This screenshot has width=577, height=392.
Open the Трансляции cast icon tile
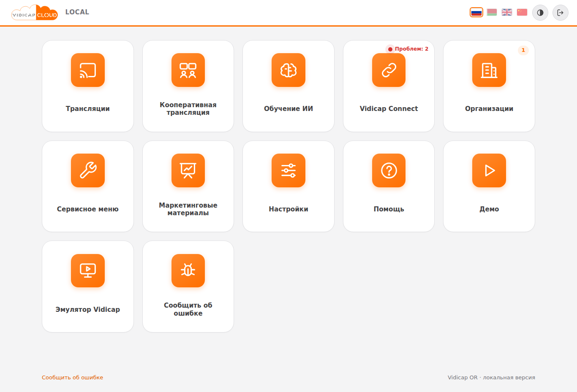click(x=88, y=70)
